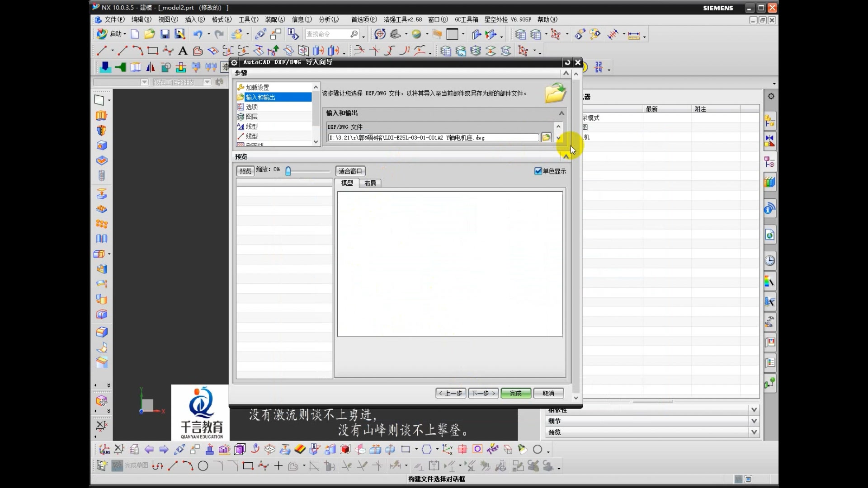Open the History clock icon in sidebar
868x488 pixels.
[769, 261]
